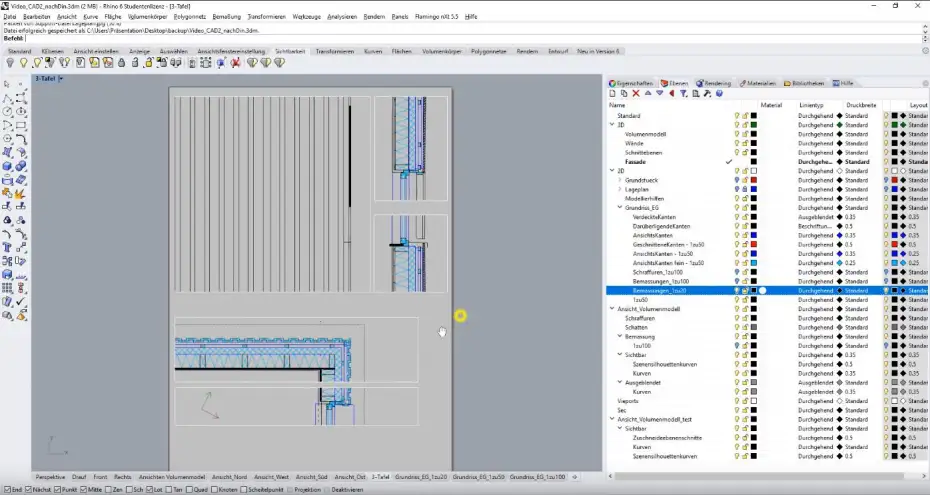Select the Volumenkörper toolbar tab
Screen dimensions: 930x495
pos(442,52)
